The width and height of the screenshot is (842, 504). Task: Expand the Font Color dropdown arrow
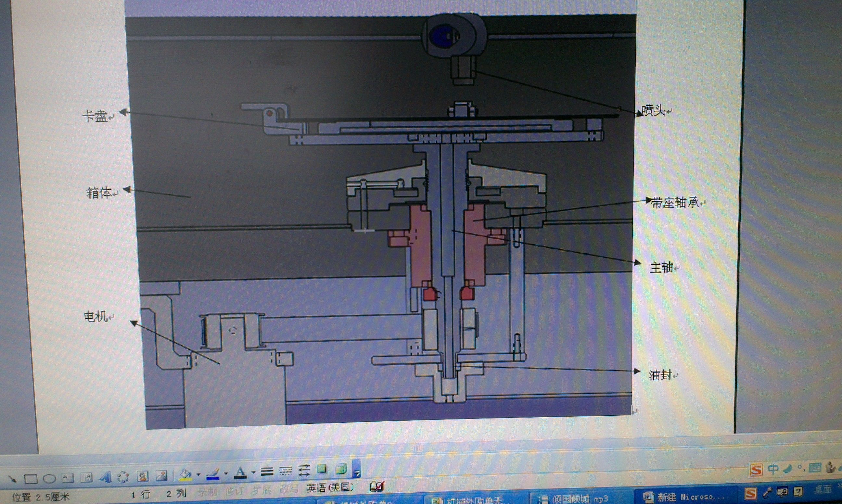tap(253, 472)
